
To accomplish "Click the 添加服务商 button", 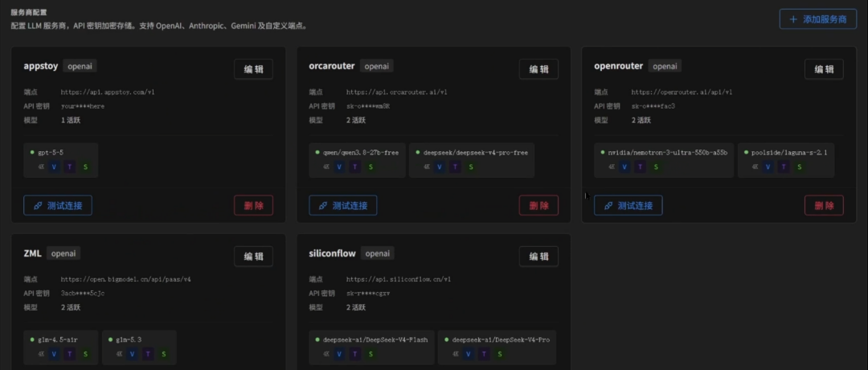I will [817, 18].
